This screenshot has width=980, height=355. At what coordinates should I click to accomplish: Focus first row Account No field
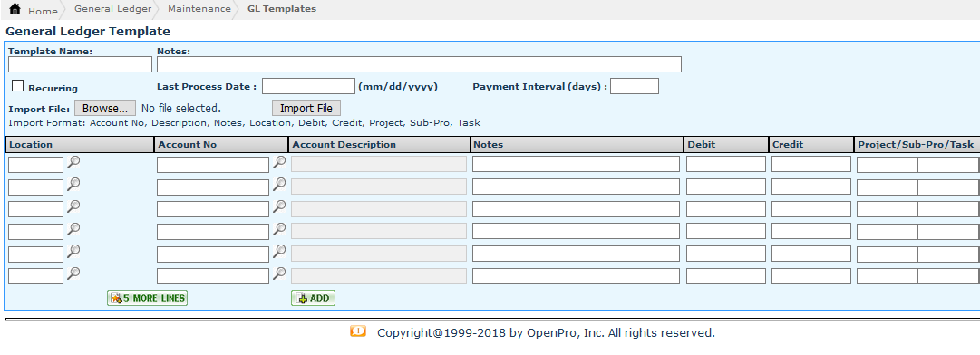[x=213, y=165]
